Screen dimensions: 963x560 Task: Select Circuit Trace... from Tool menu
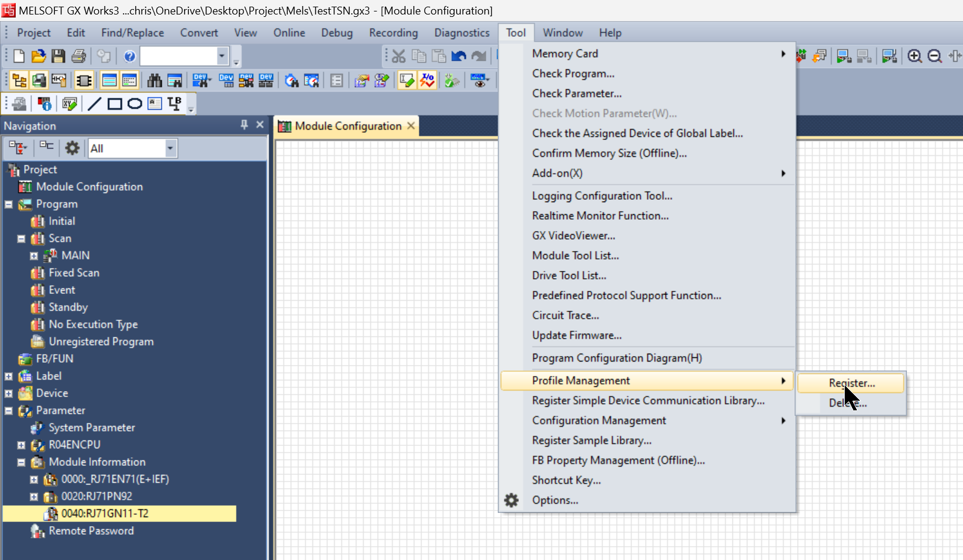(x=646, y=316)
